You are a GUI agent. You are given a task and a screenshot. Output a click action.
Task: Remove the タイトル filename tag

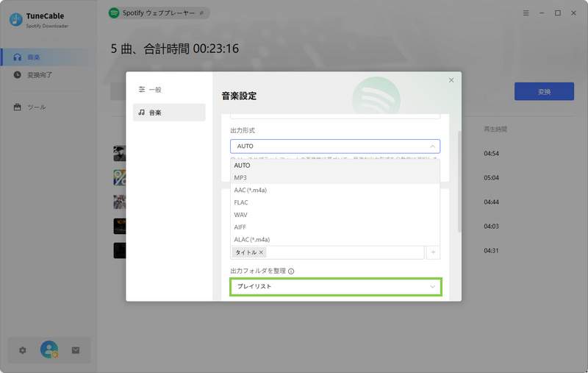(x=262, y=252)
